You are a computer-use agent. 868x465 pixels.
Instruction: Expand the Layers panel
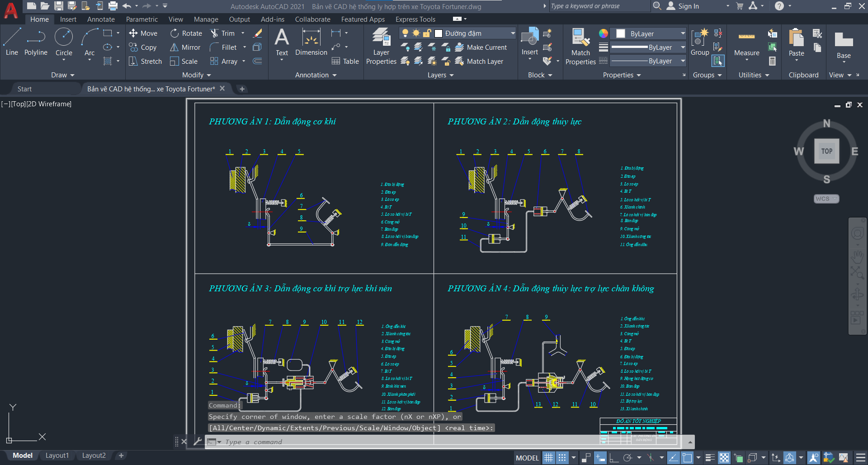point(440,75)
